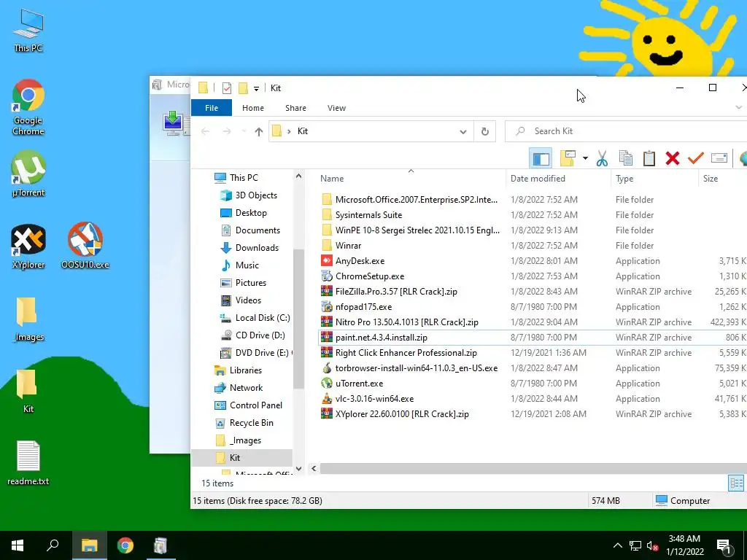Select vlc-3.0.16-win64.exe file

click(374, 399)
